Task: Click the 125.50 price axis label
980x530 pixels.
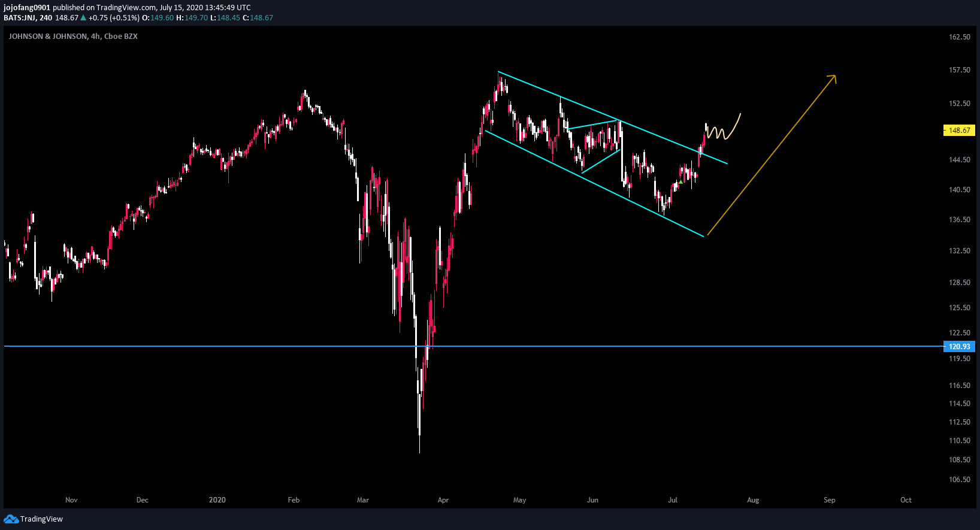Action: pos(960,308)
